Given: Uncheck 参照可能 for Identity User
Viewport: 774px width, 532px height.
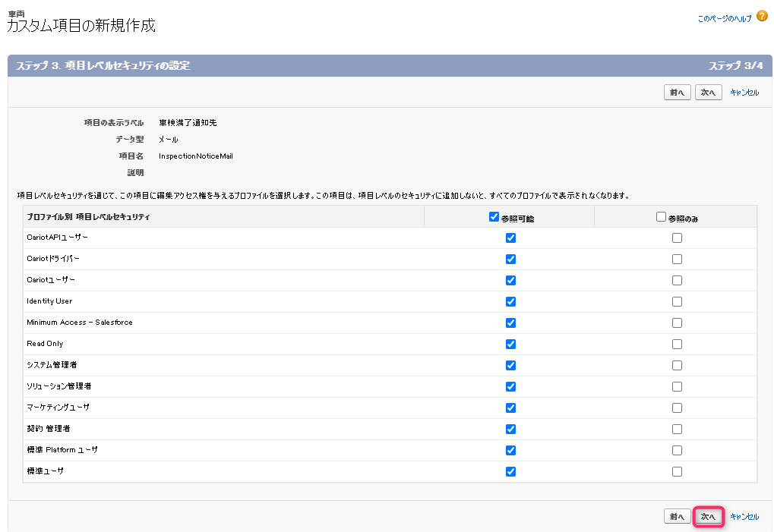Looking at the screenshot, I should 510,301.
